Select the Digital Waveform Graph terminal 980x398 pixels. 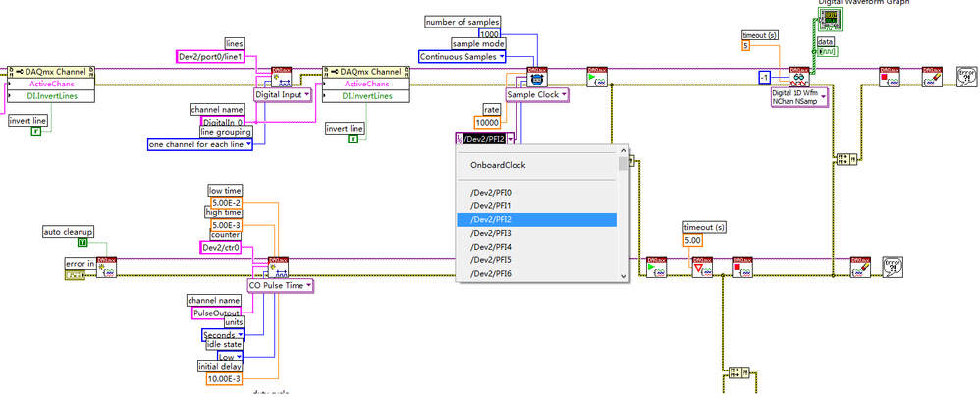pyautogui.click(x=830, y=20)
